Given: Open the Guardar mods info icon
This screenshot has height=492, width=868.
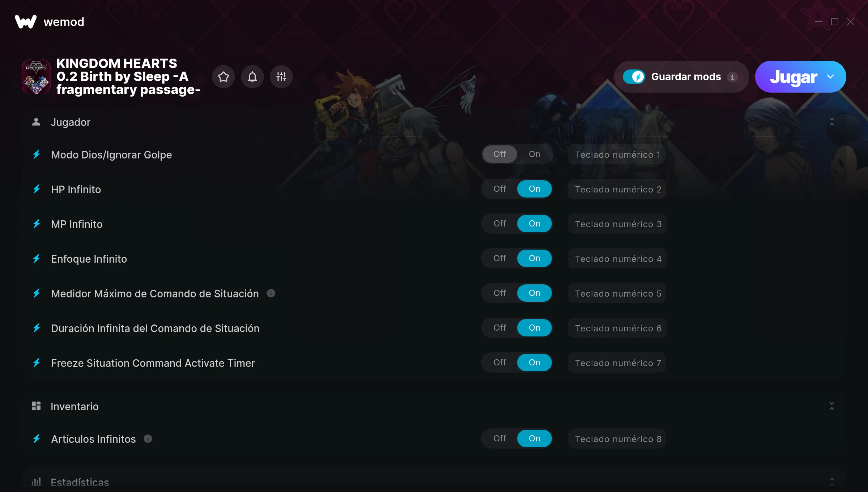Looking at the screenshot, I should coord(732,77).
